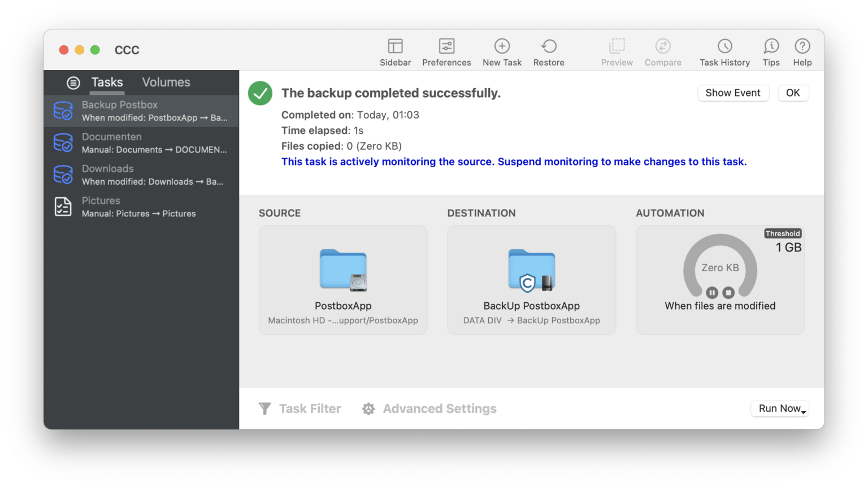Image resolution: width=868 pixels, height=487 pixels.
Task: Click the blue suspend monitoring link
Action: 514,162
